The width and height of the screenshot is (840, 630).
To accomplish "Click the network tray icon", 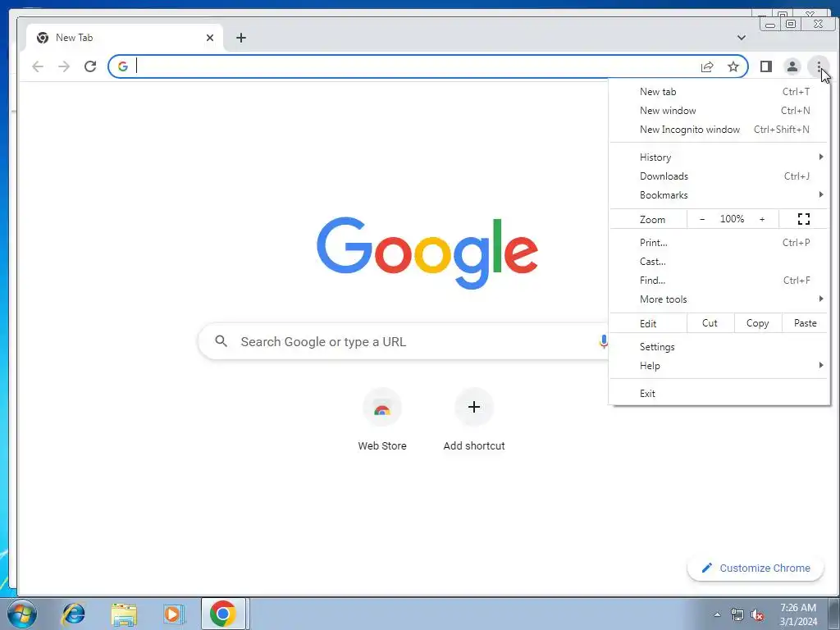I will point(737,614).
